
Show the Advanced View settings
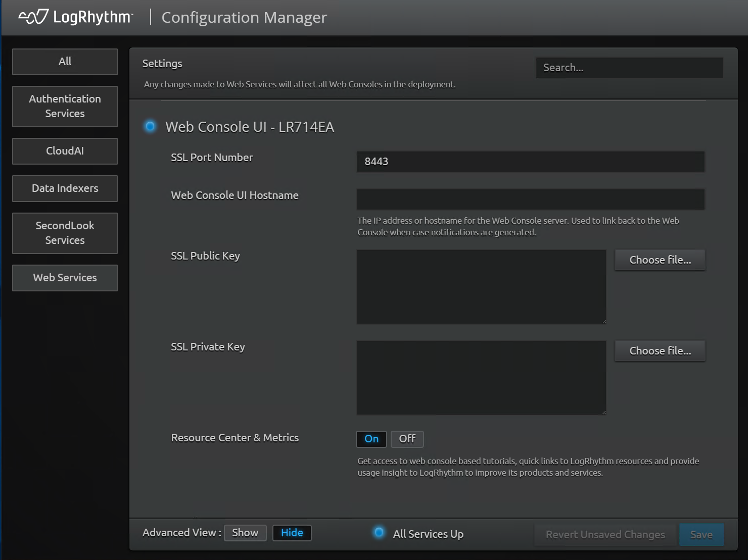tap(245, 533)
